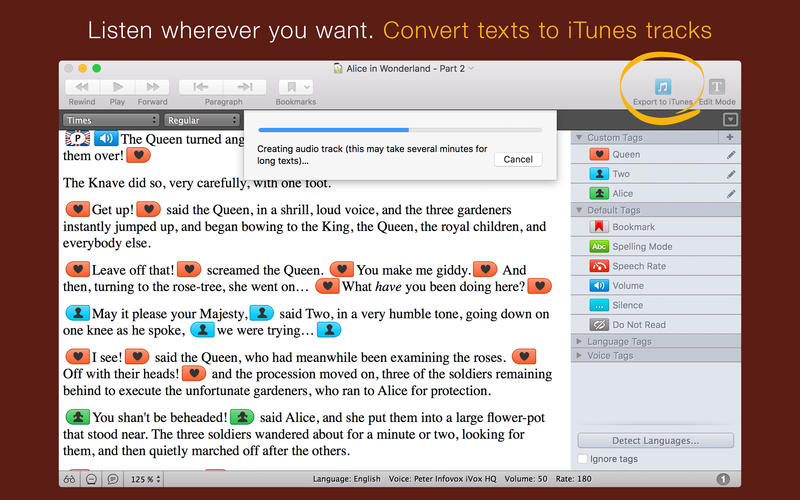Edit the Two tag
Viewport: 800px width, 500px height.
[x=731, y=174]
